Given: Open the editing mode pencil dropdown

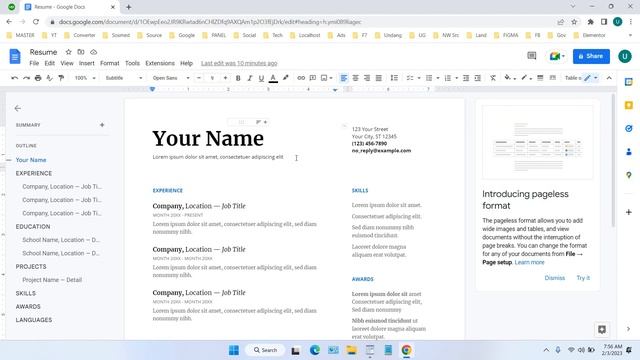Looking at the screenshot, I should pos(591,78).
